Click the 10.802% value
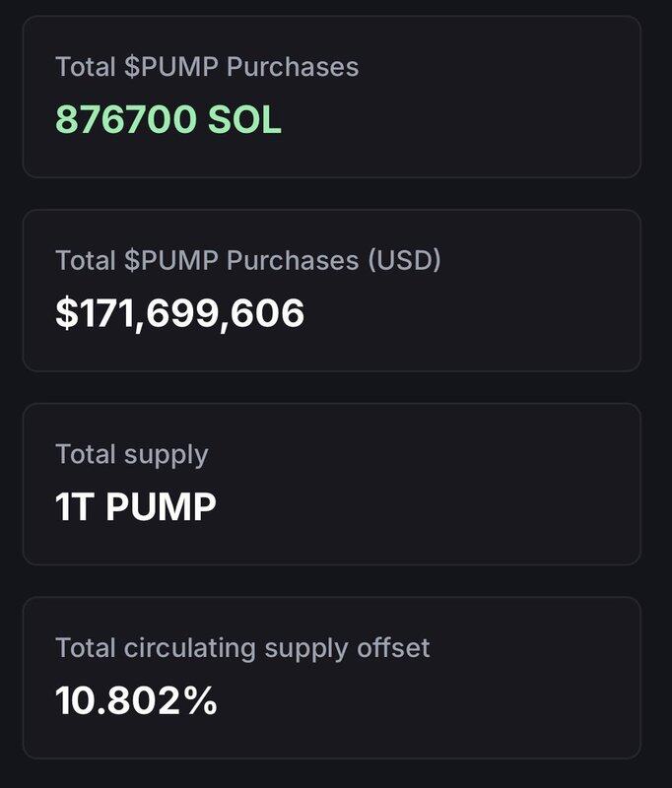The width and height of the screenshot is (672, 788). (x=136, y=700)
